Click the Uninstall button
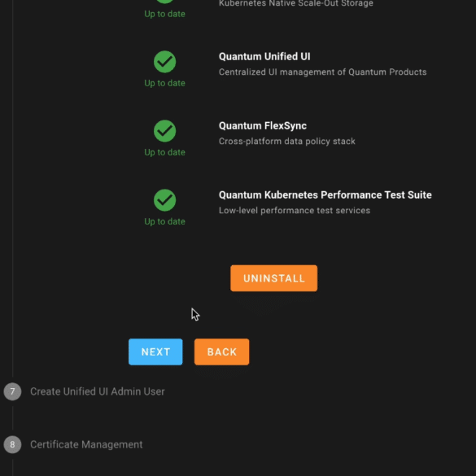This screenshot has width=476, height=476. point(274,278)
